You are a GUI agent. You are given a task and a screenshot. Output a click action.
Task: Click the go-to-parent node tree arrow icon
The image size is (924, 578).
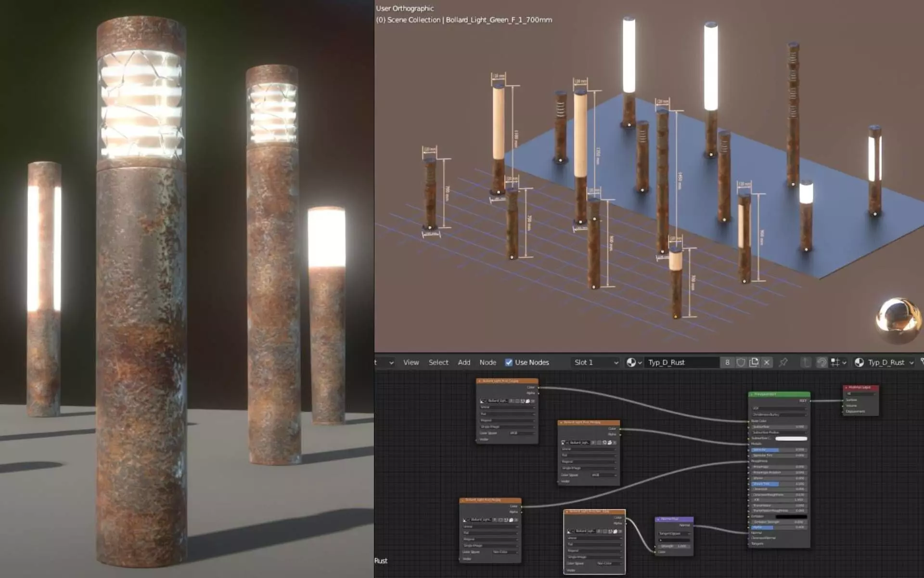(806, 362)
